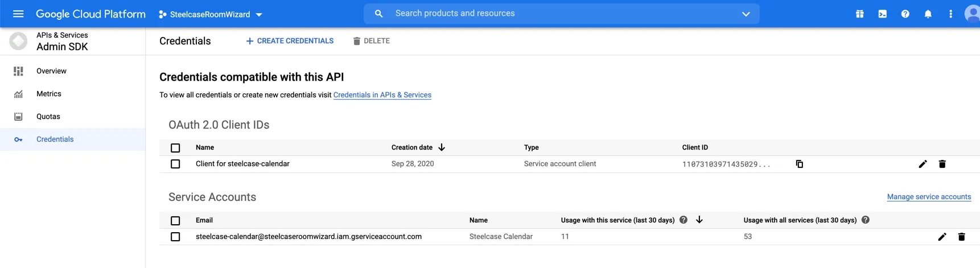Delete the steelcase-calendar service account
The height and width of the screenshot is (268, 980).
point(961,237)
